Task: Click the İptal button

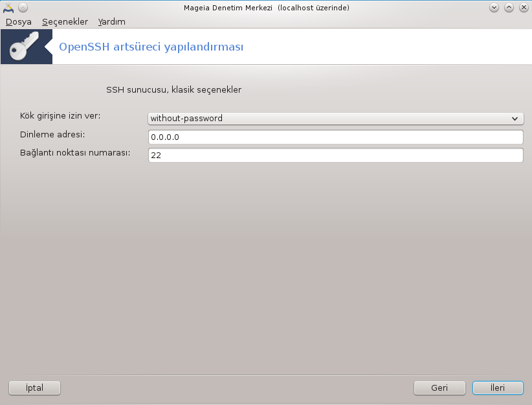Action: (x=34, y=388)
